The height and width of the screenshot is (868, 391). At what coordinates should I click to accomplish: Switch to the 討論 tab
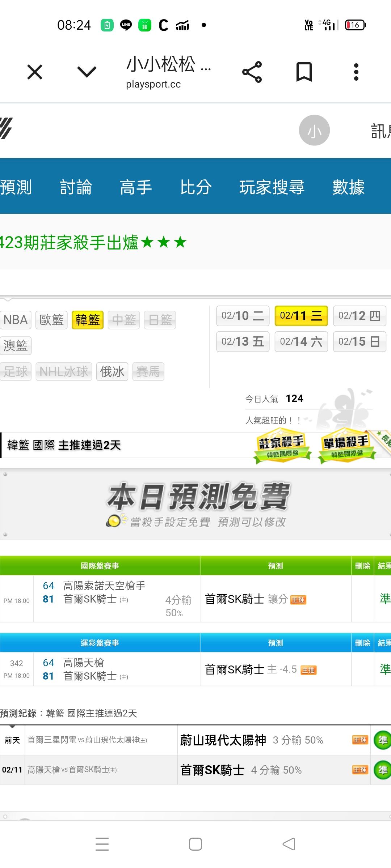(x=76, y=187)
